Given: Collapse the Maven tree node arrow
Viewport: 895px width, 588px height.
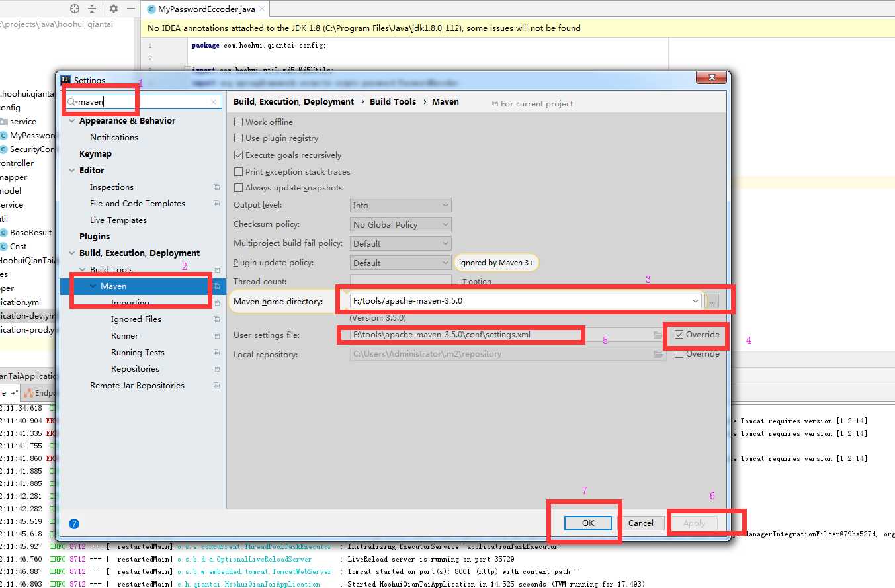Looking at the screenshot, I should click(93, 286).
